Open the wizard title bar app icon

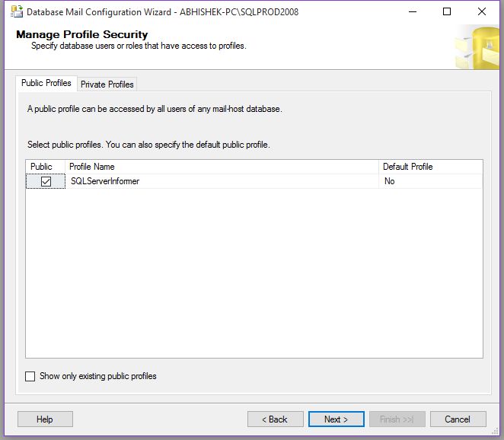[17, 11]
